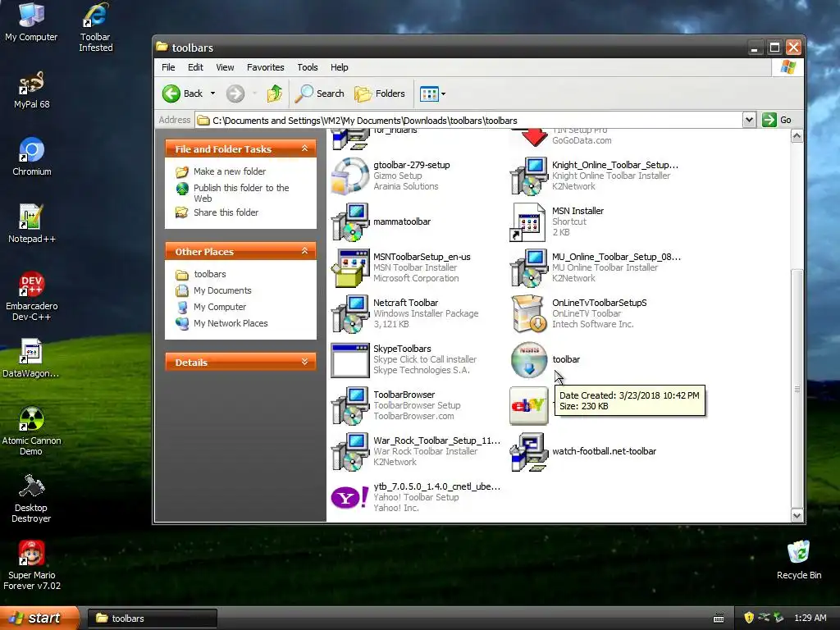Click the toolbars taskbar button
Screen dimensions: 840x630
(152, 619)
